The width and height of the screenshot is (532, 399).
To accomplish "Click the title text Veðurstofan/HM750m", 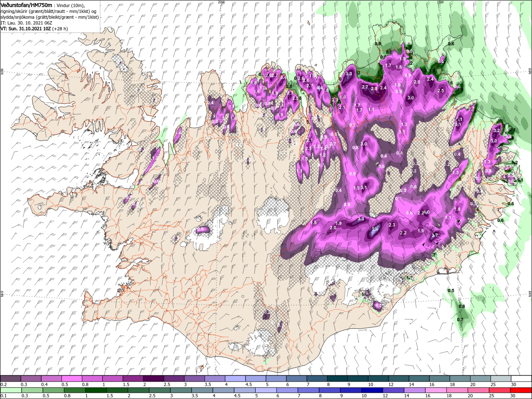I will point(26,5).
